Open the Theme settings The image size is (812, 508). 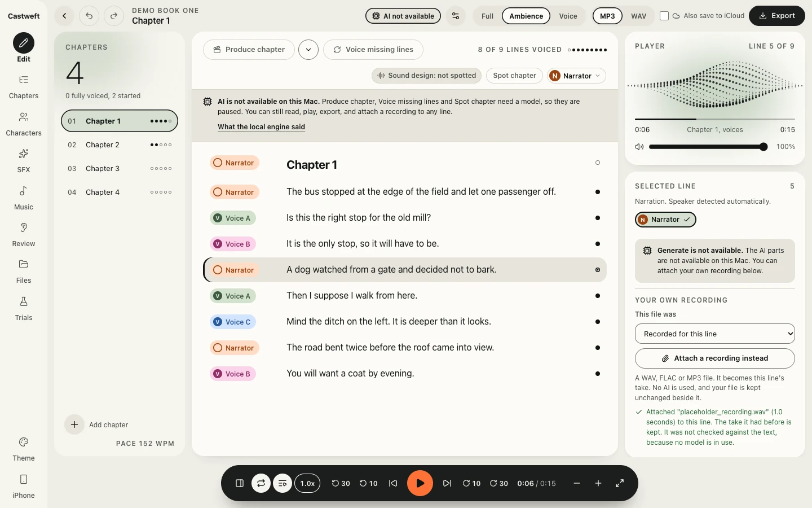click(x=24, y=450)
